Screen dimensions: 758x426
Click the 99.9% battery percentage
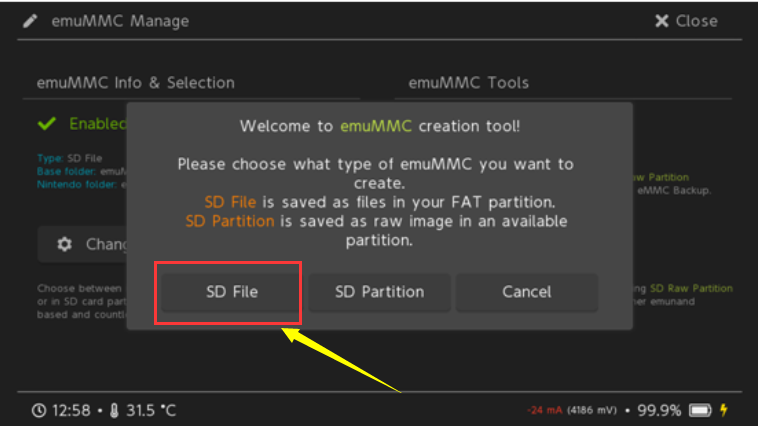[659, 410]
